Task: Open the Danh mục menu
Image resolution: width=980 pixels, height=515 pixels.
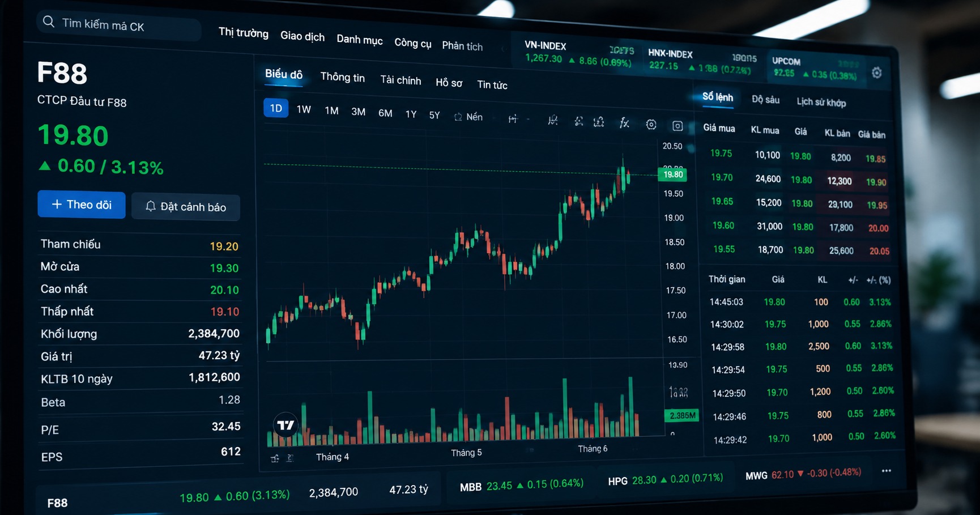Action: click(x=360, y=40)
